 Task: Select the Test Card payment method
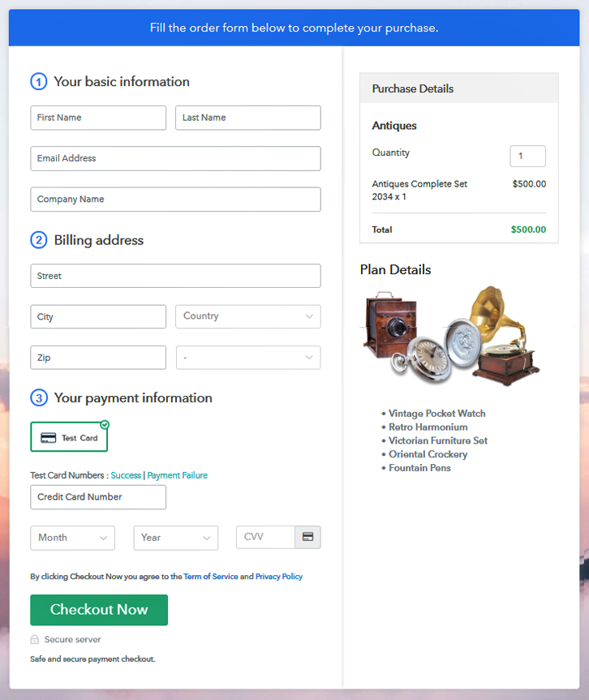point(68,436)
